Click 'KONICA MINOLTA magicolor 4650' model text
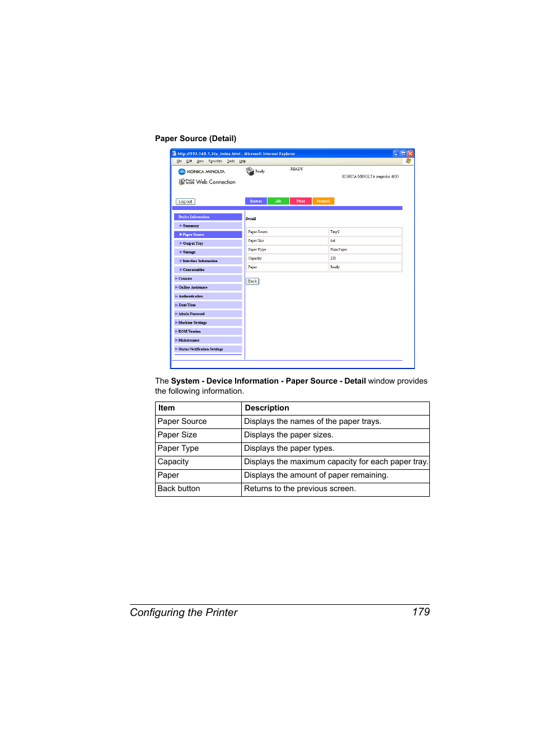534x756 pixels. [370, 177]
